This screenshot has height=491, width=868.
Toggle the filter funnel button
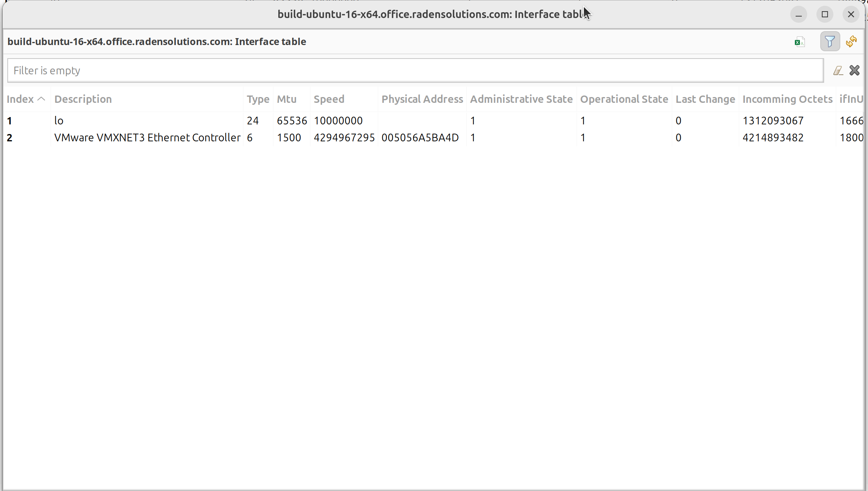830,42
